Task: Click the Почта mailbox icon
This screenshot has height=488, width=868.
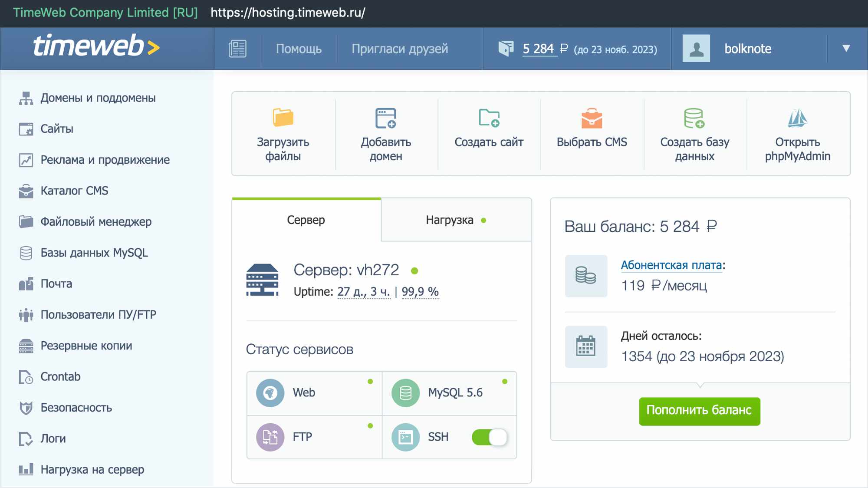Action: click(x=26, y=284)
